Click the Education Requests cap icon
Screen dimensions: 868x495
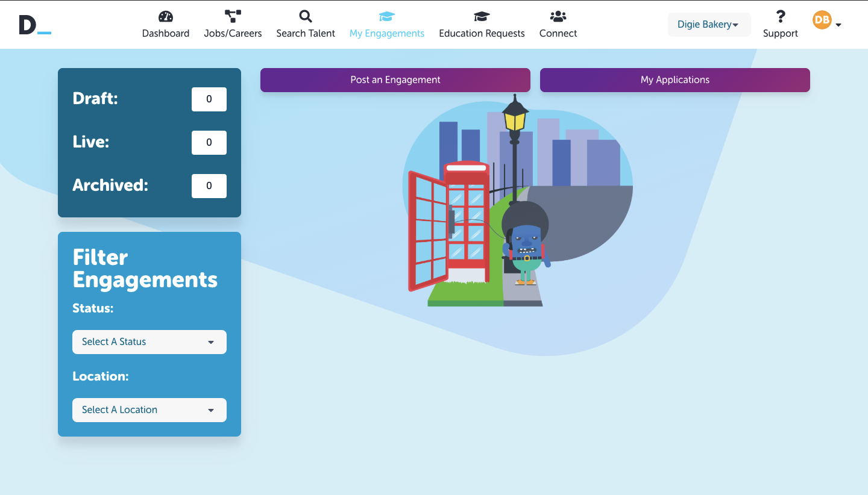click(x=482, y=16)
